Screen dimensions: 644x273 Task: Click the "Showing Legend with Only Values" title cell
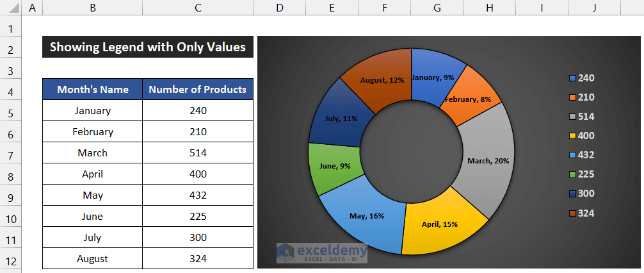[x=148, y=47]
